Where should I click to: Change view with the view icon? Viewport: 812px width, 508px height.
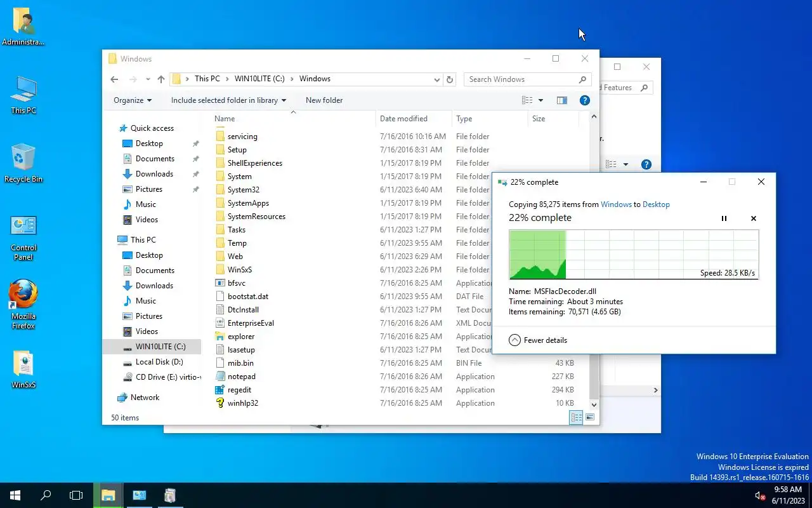click(527, 100)
